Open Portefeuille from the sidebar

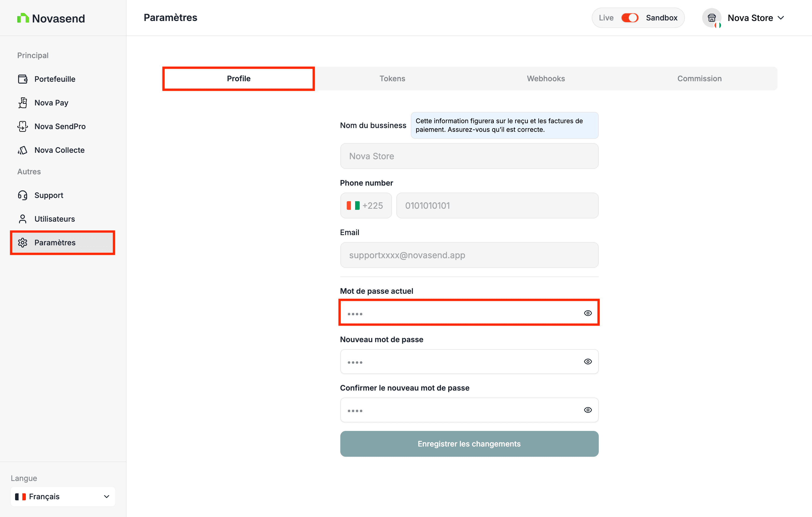click(63, 79)
